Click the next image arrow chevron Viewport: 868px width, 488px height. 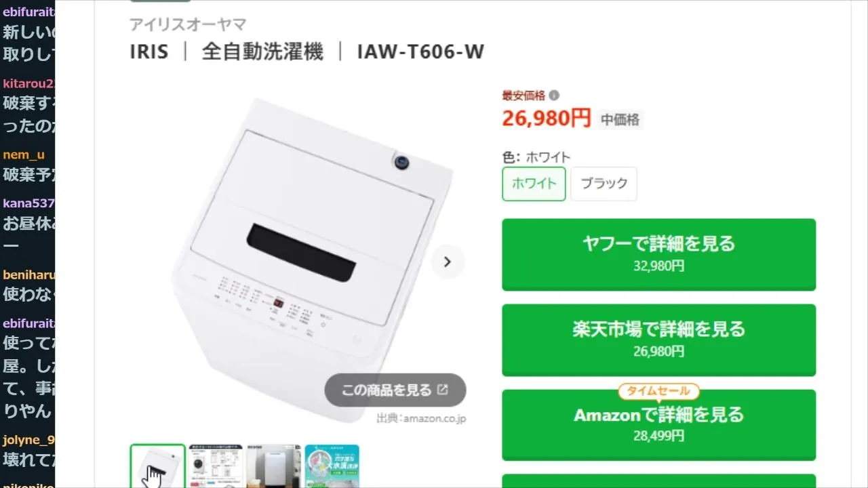coord(448,262)
